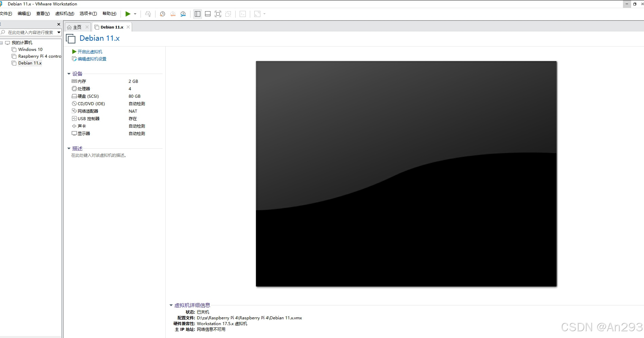Close the Debian 11.x tab
This screenshot has height=338, width=644.
[128, 27]
